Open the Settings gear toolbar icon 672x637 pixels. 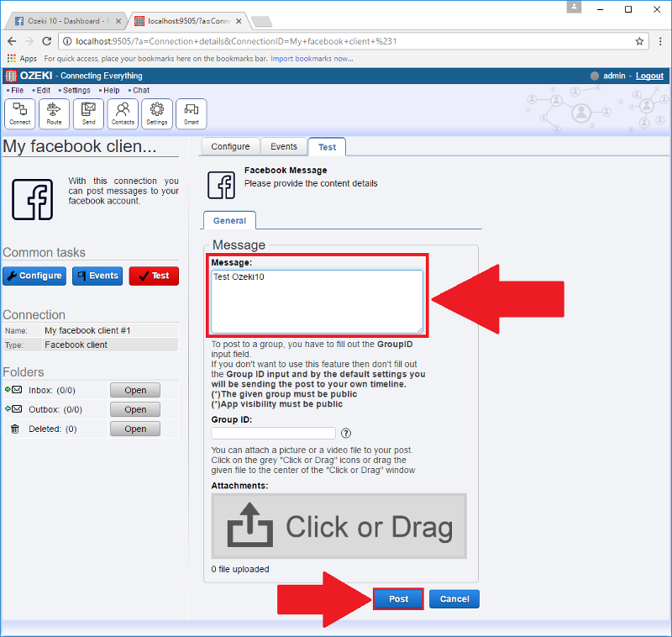[156, 113]
